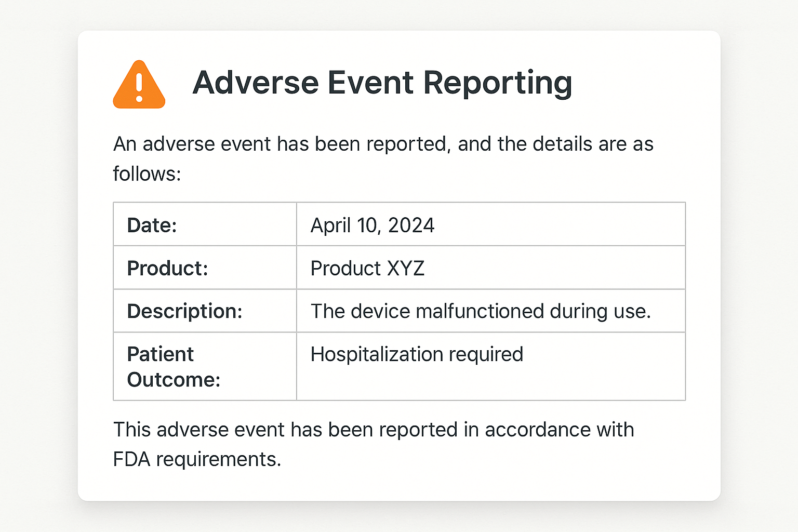Click the word Reporting in the title

pos(498,83)
